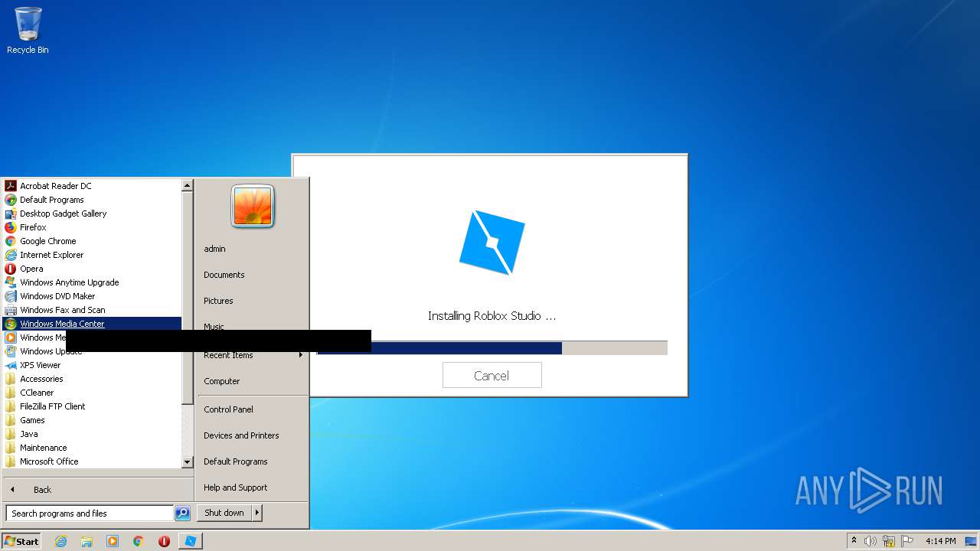Open the Recycle Bin desktop icon

tap(28, 31)
